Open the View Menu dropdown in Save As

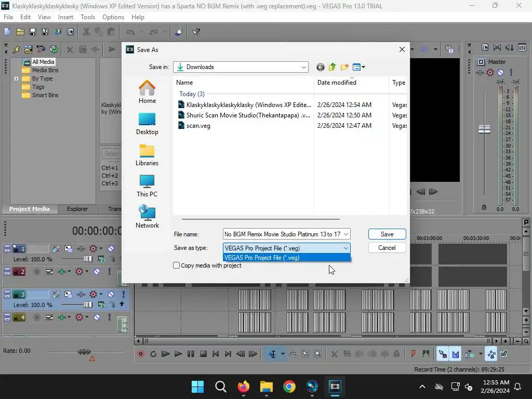pos(358,67)
